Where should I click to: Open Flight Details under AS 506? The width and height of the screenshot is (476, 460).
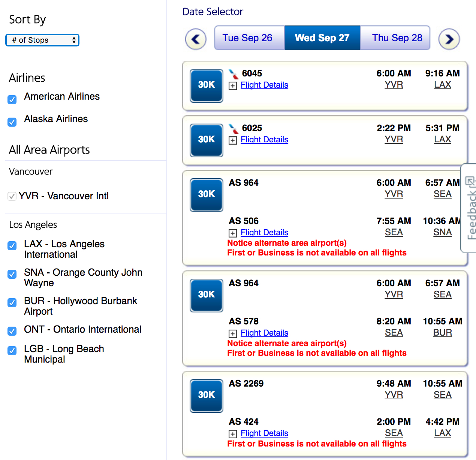pyautogui.click(x=264, y=233)
